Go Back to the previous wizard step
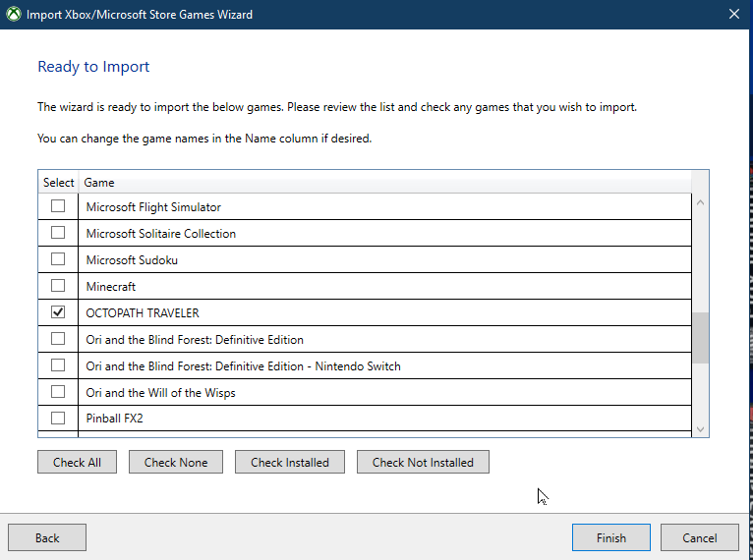This screenshot has height=560, width=753. coord(47,537)
